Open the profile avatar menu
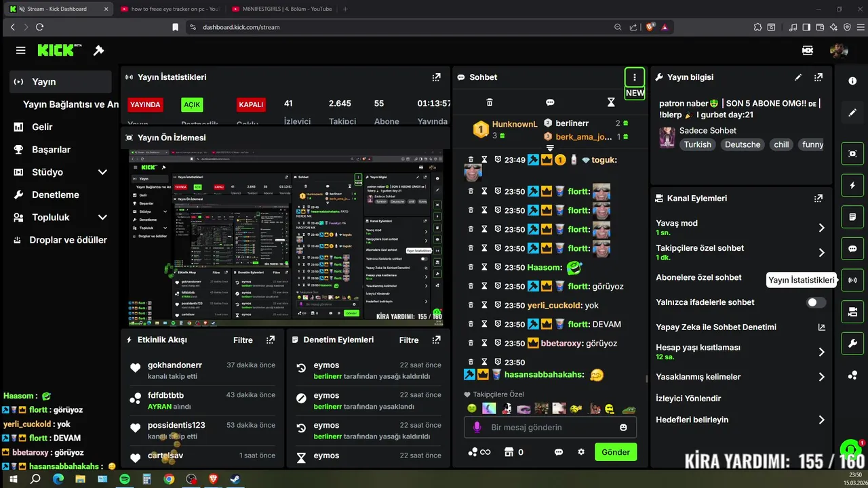 [x=839, y=50]
